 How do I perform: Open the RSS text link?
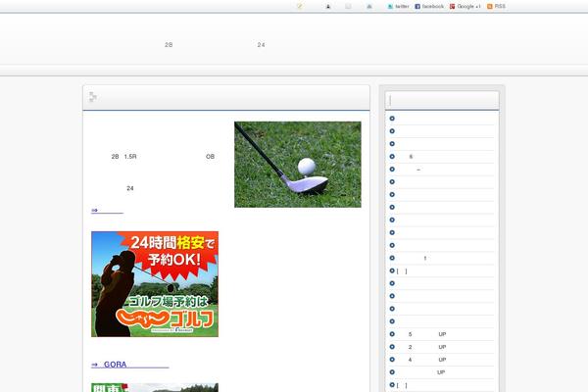pos(500,7)
